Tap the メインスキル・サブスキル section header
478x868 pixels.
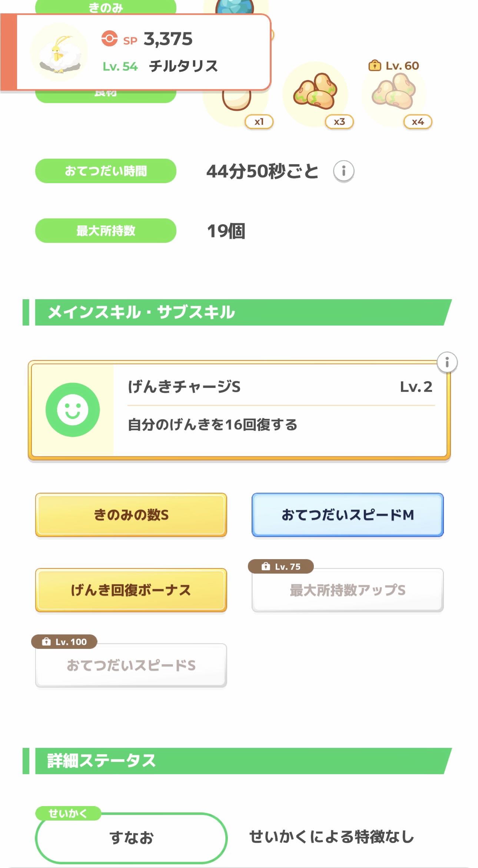coord(237,312)
